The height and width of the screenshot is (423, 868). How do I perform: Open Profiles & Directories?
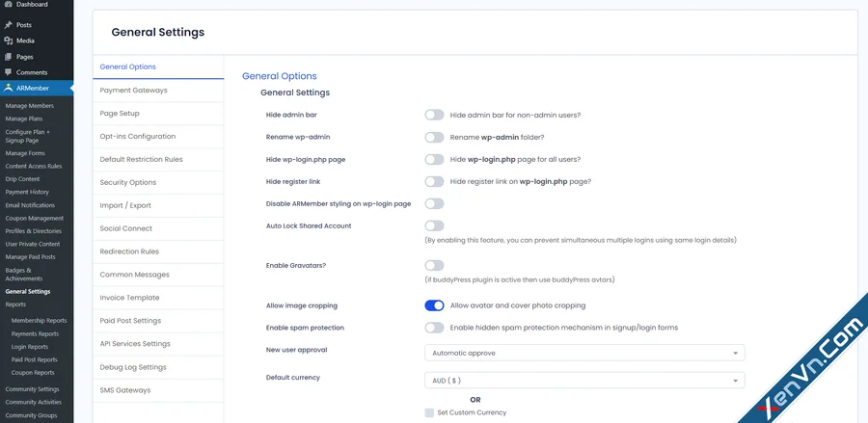pos(34,231)
